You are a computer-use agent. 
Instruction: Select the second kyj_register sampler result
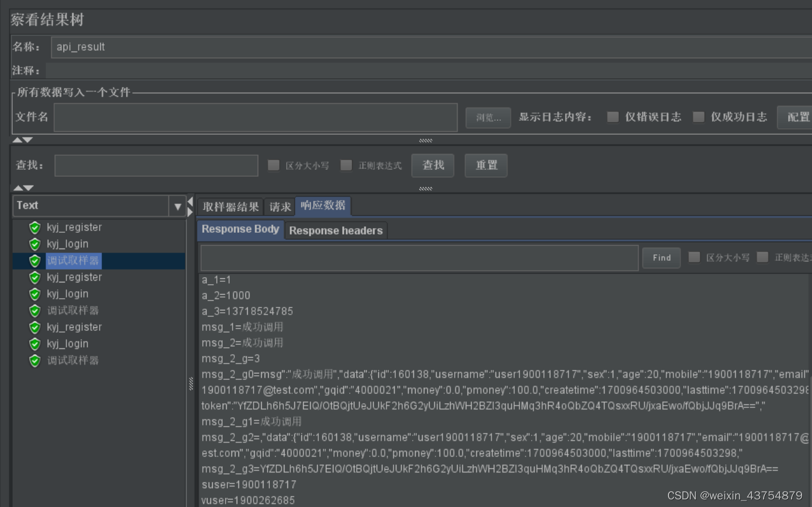74,277
